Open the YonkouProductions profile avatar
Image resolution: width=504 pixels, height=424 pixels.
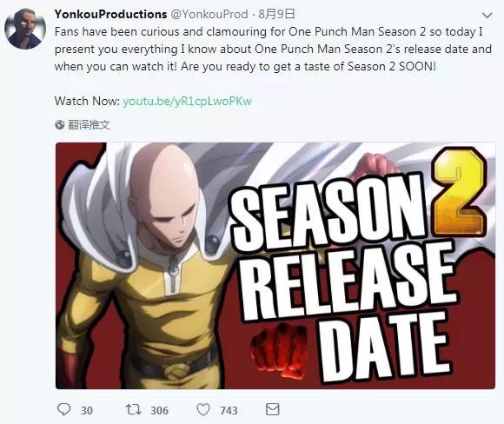point(25,29)
